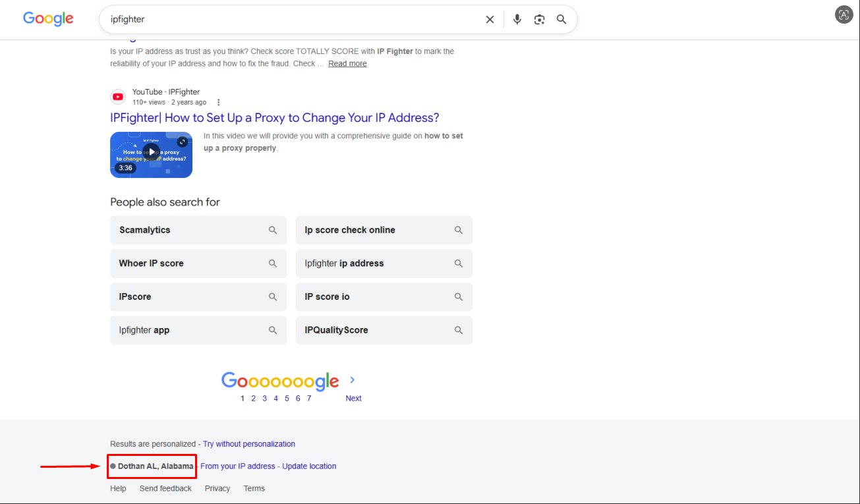The image size is (860, 504).
Task: Click the Google logo in header
Action: coord(48,19)
